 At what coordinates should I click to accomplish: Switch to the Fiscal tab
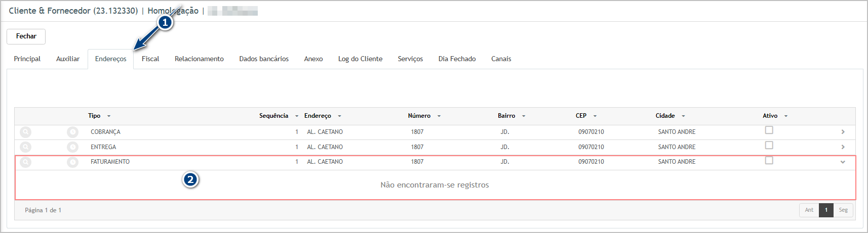point(150,59)
